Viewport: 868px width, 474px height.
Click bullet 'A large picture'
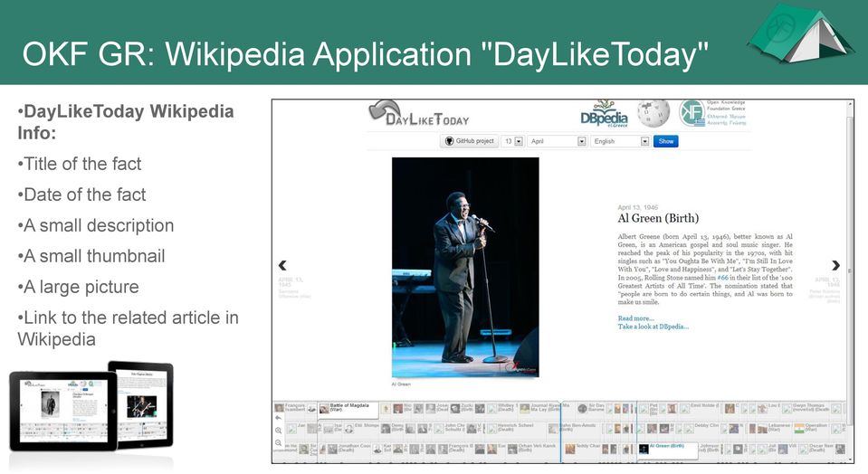tap(78, 287)
